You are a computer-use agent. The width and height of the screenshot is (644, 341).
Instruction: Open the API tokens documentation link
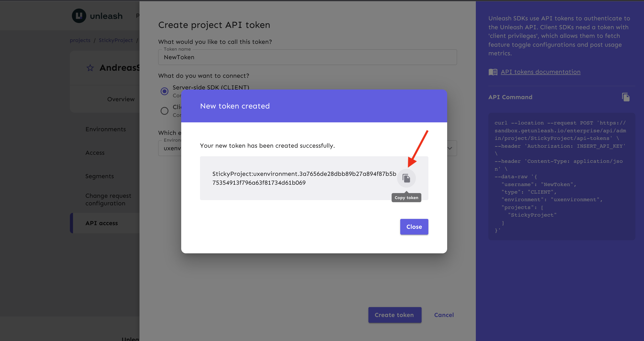pyautogui.click(x=540, y=72)
